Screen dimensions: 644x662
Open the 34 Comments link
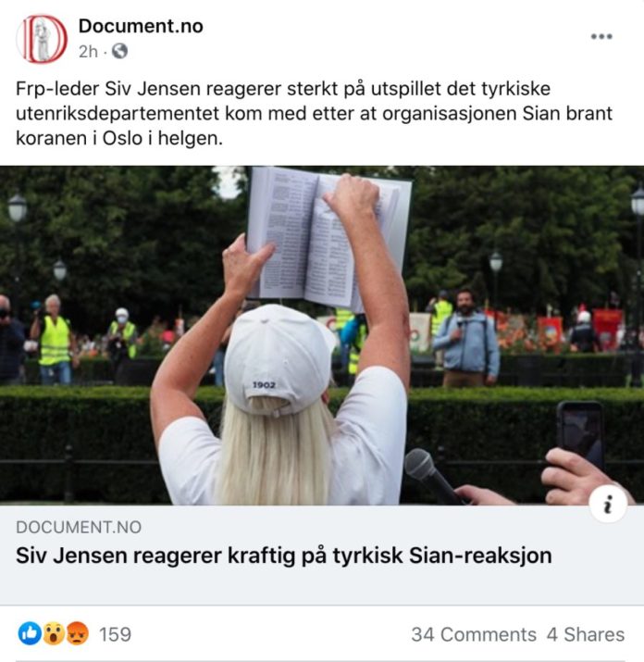tap(474, 634)
